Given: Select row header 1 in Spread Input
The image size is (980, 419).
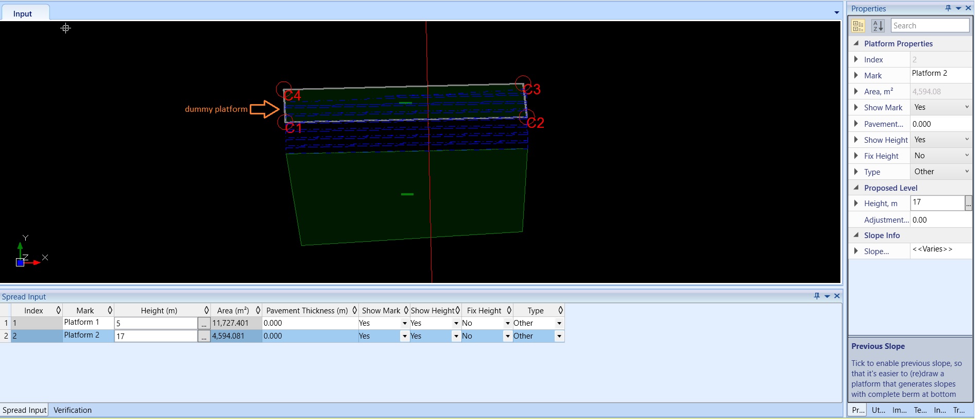Looking at the screenshot, I should (x=6, y=323).
